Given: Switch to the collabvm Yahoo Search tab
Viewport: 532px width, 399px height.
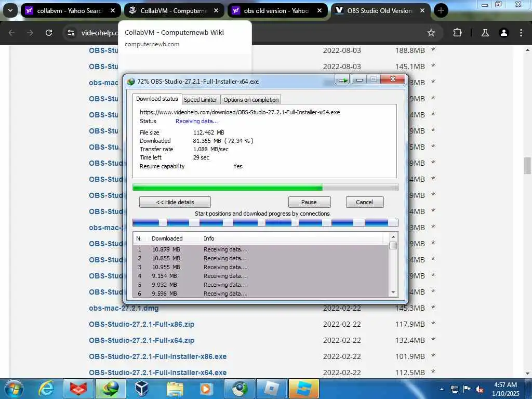Looking at the screenshot, I should [71, 10].
